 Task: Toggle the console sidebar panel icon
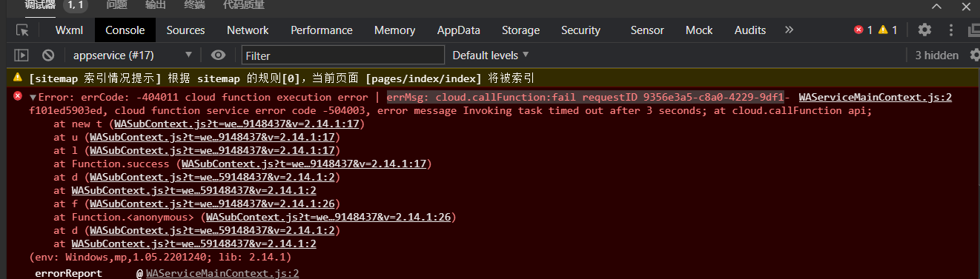point(21,55)
